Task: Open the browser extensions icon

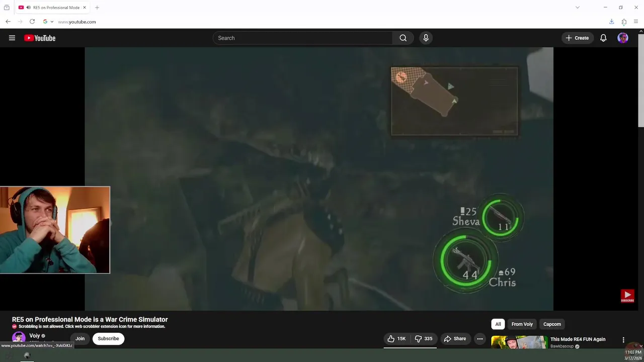Action: [624, 22]
